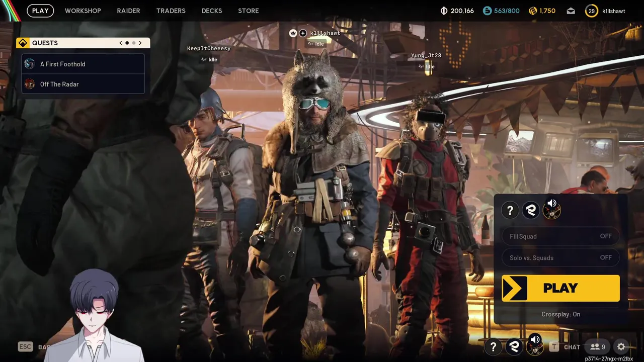Click the yellow QUESTS diamond icon
This screenshot has width=644, height=362.
click(x=23, y=43)
